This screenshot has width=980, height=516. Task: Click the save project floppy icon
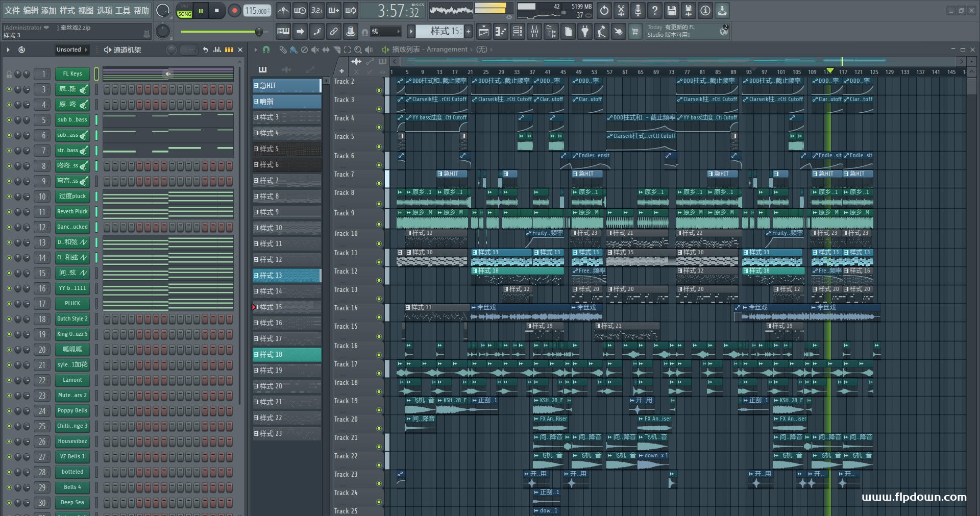tap(671, 10)
